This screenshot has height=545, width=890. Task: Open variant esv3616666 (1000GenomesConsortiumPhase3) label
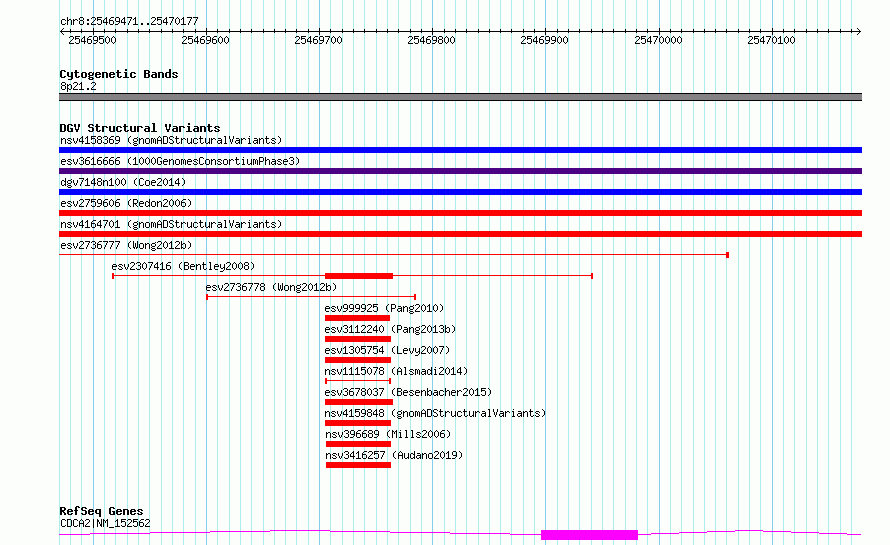[x=180, y=161]
